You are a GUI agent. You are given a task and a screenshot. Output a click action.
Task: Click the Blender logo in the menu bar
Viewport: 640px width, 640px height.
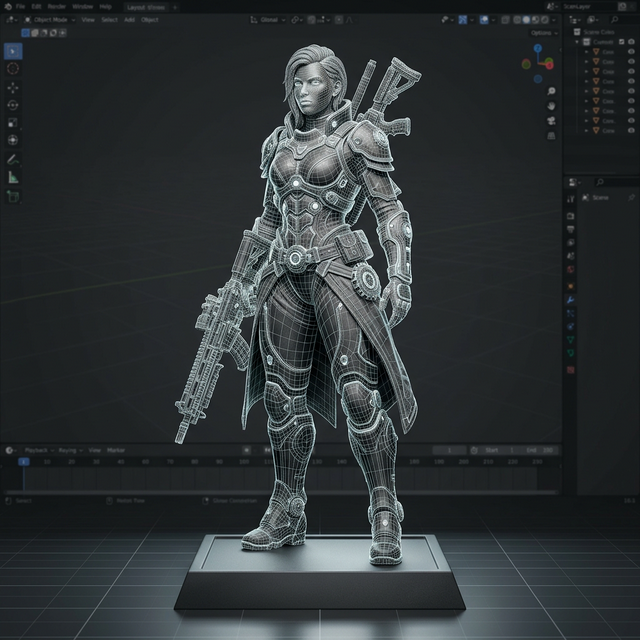(8, 7)
